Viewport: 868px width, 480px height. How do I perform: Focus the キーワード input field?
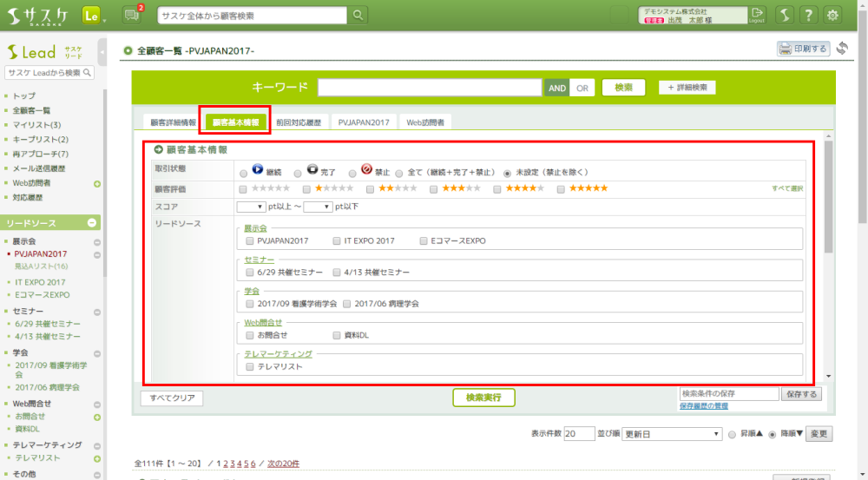pyautogui.click(x=430, y=88)
